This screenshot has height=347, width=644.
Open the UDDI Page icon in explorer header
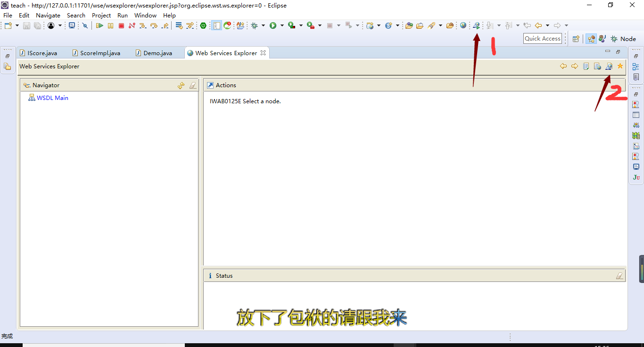586,66
